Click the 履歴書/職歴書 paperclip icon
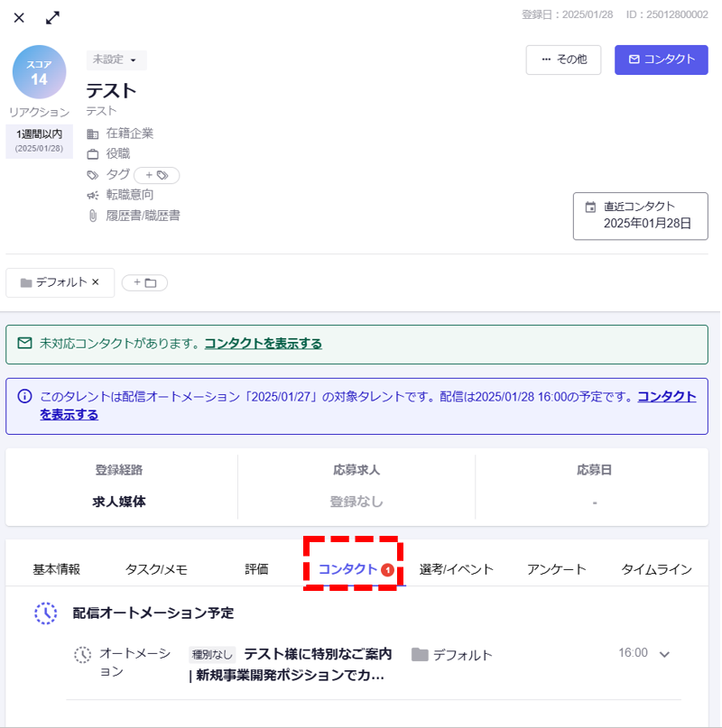 point(92,216)
